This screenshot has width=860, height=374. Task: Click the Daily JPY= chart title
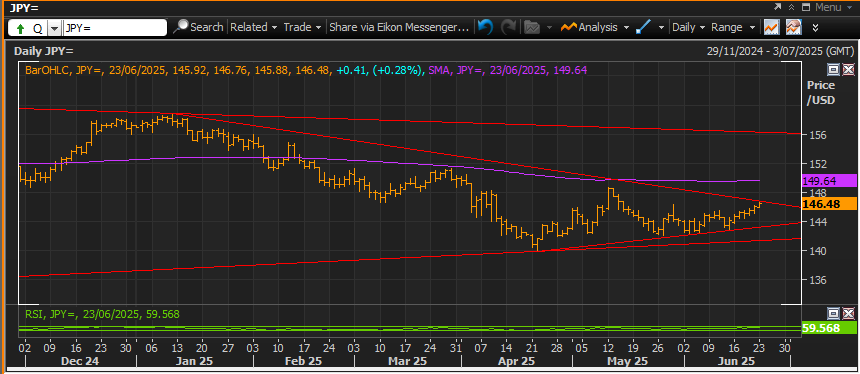[44, 51]
